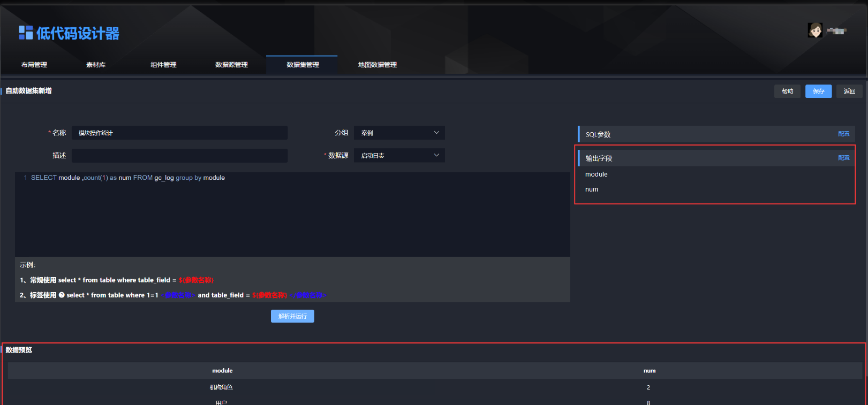Focus the 名称 input field
Image resolution: width=868 pixels, height=405 pixels.
click(180, 133)
